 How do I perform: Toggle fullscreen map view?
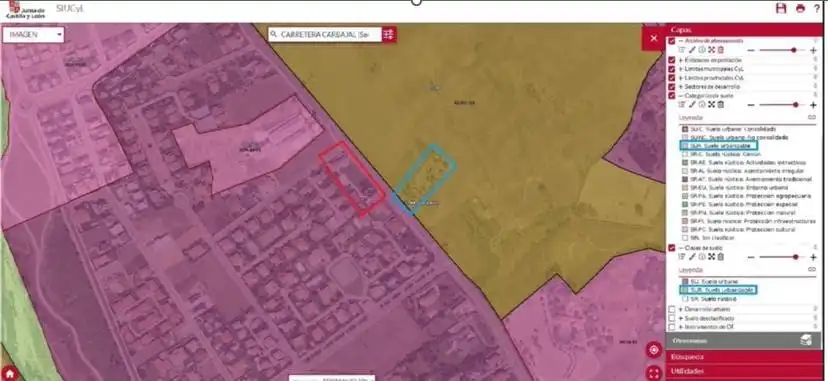[654, 373]
